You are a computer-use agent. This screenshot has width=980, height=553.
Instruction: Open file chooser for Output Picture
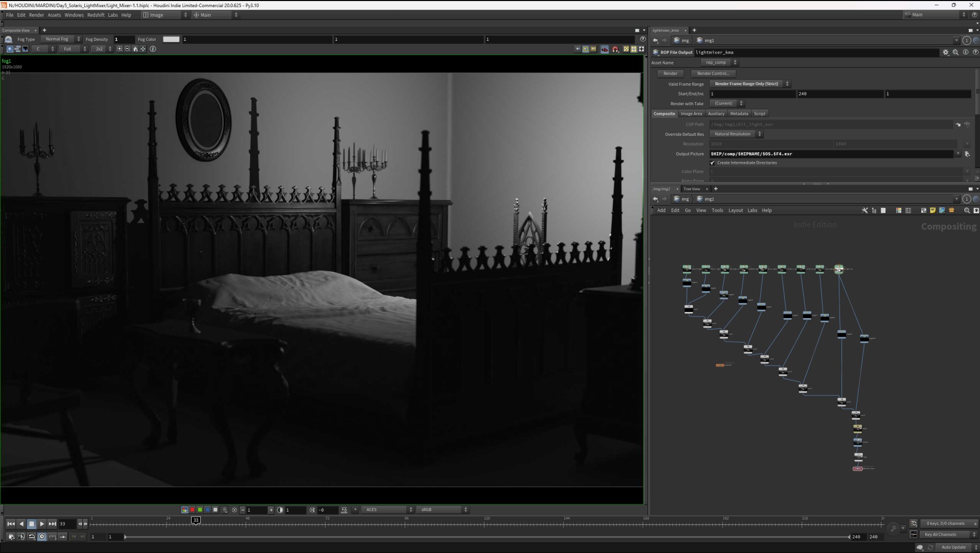tap(967, 154)
